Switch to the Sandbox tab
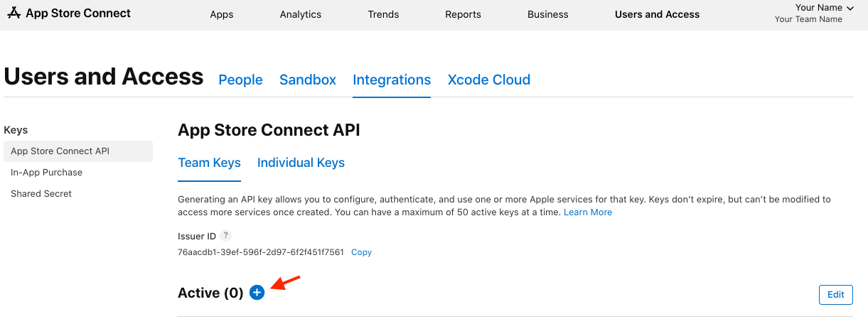 (308, 80)
